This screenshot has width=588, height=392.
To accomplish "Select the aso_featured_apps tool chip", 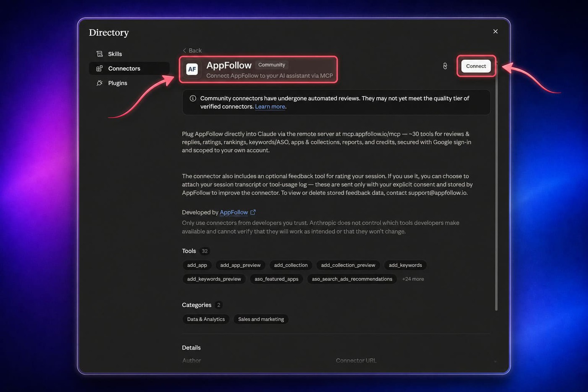I will coord(276,279).
